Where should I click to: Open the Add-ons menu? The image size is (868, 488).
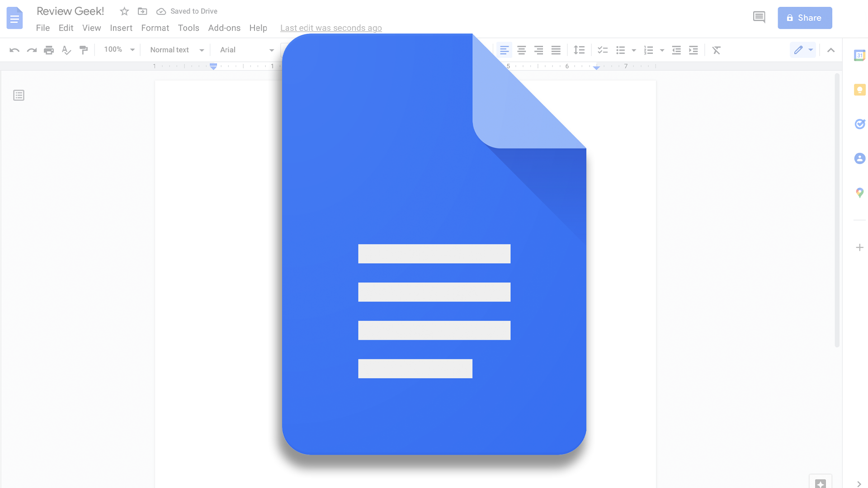224,28
